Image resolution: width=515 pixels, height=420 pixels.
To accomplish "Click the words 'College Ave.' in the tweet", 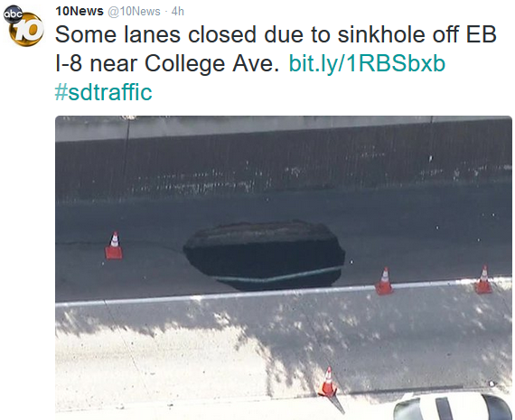I will [211, 63].
